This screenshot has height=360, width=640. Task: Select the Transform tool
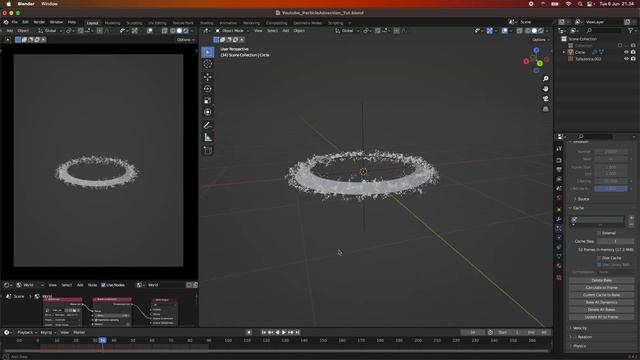pyautogui.click(x=208, y=112)
